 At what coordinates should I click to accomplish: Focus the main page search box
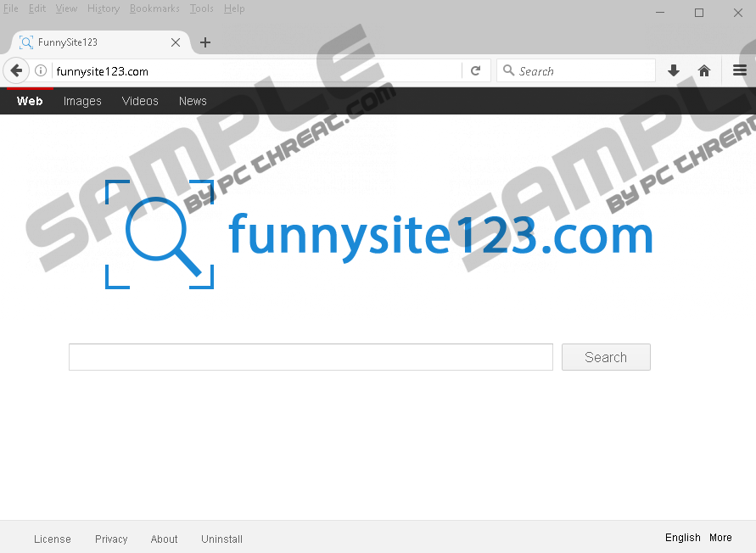pos(311,357)
